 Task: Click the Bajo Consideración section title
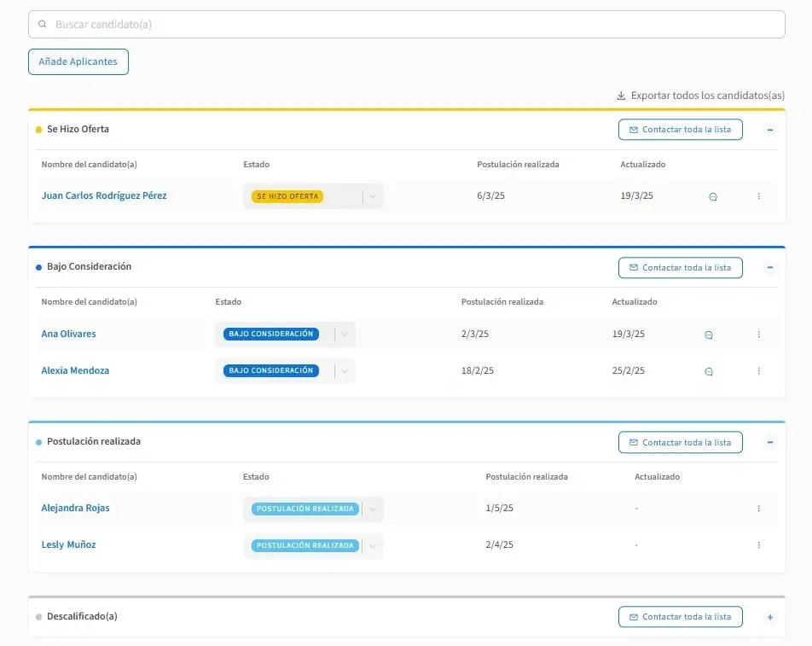coord(89,266)
